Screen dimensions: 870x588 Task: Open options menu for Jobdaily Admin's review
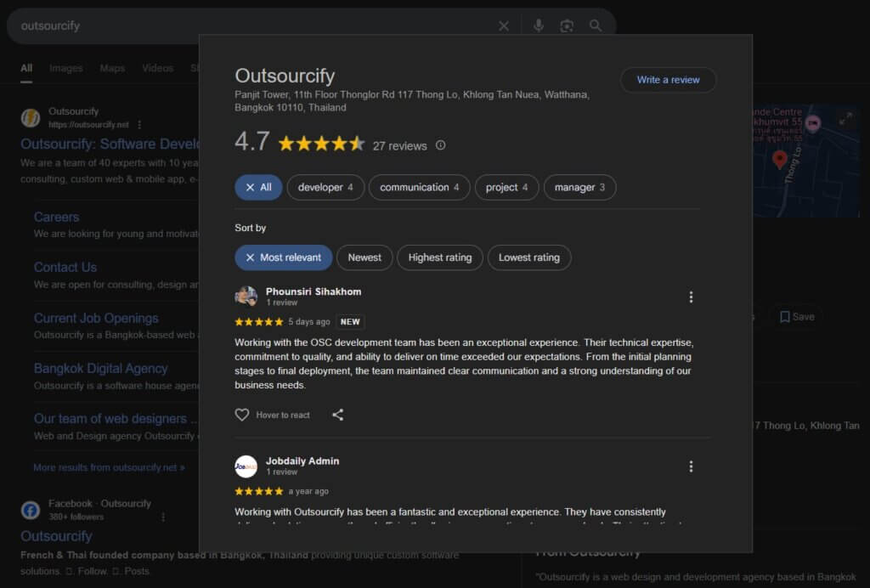(691, 466)
